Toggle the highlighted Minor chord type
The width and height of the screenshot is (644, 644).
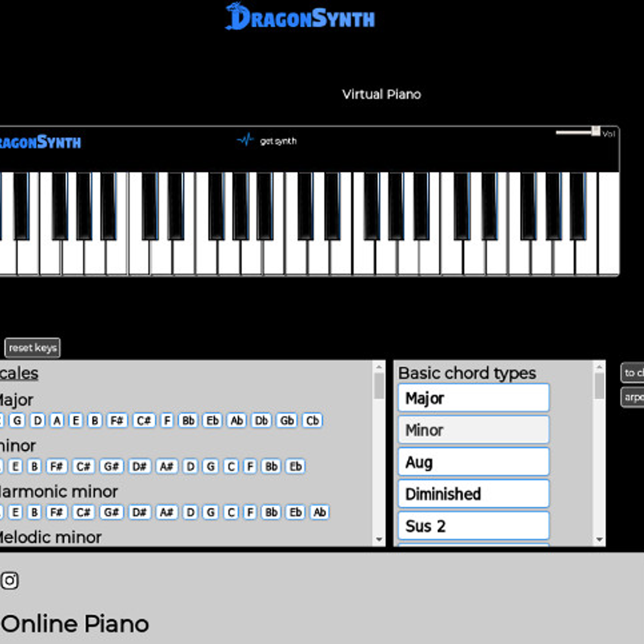point(473,430)
